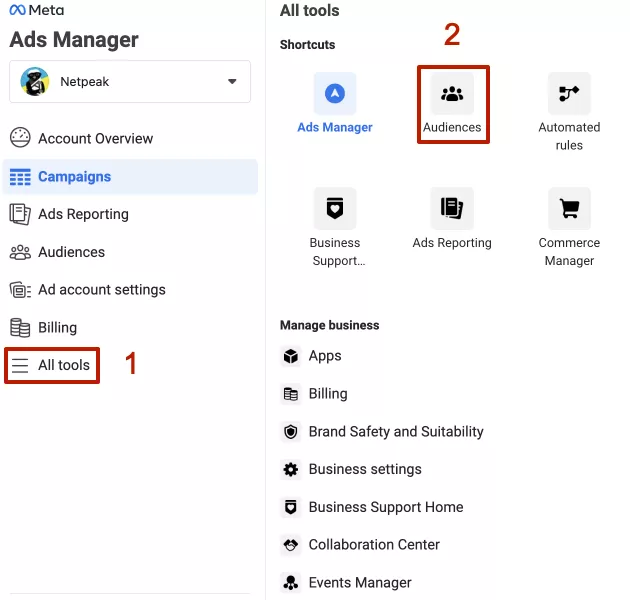Open Apps under Manage business
Image resolution: width=630 pixels, height=600 pixels.
coord(325,356)
